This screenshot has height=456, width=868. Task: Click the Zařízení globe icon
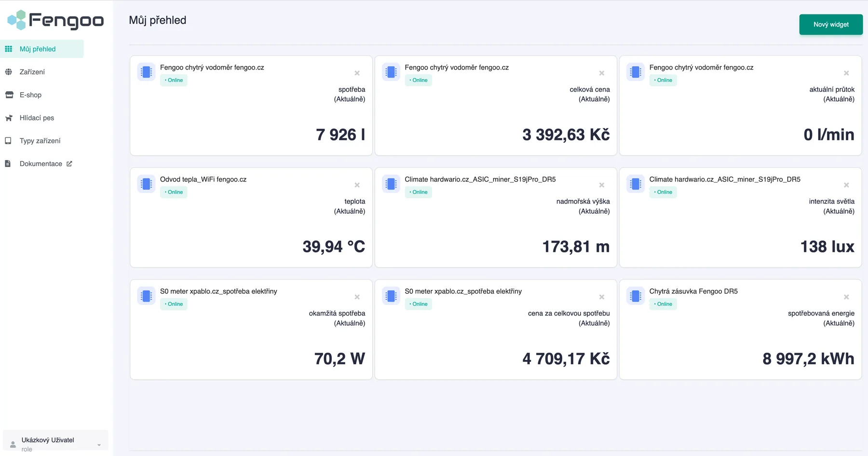point(9,72)
